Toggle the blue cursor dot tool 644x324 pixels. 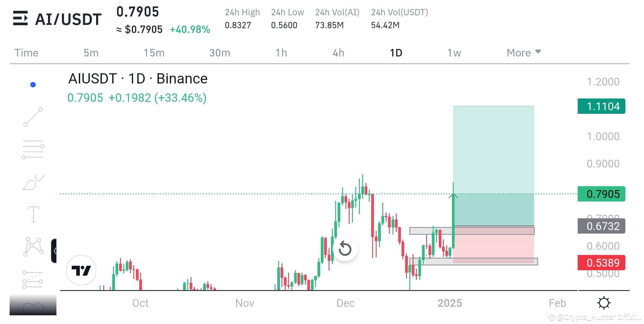tap(33, 84)
